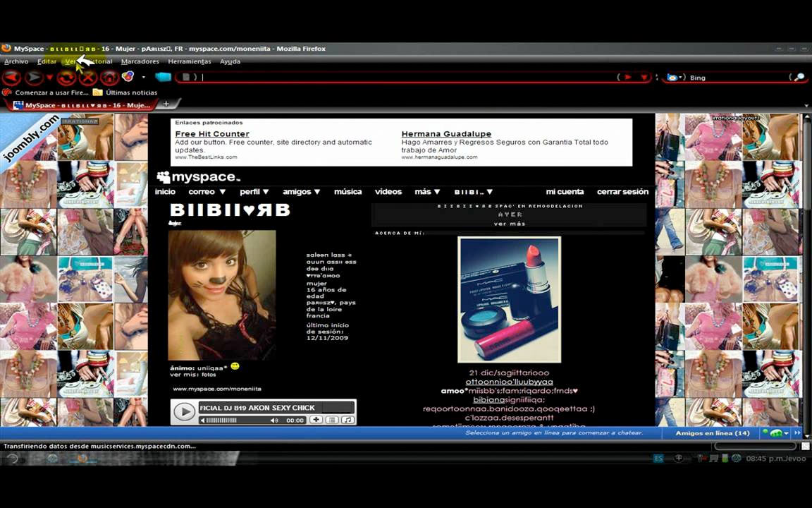Open the history dropdown beside Forward button
Image resolution: width=812 pixels, height=508 pixels.
(x=50, y=78)
